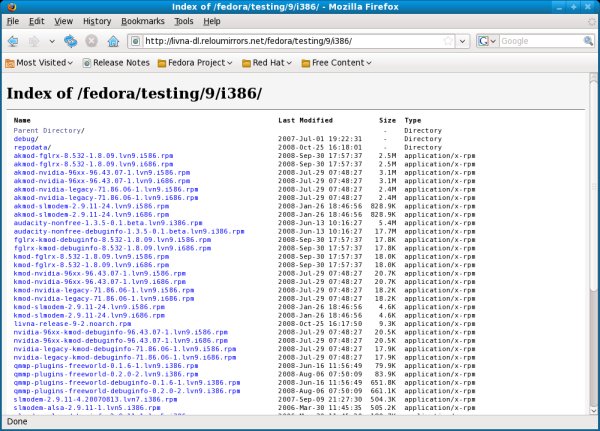Open the Parent Directory/ link

(x=49, y=131)
